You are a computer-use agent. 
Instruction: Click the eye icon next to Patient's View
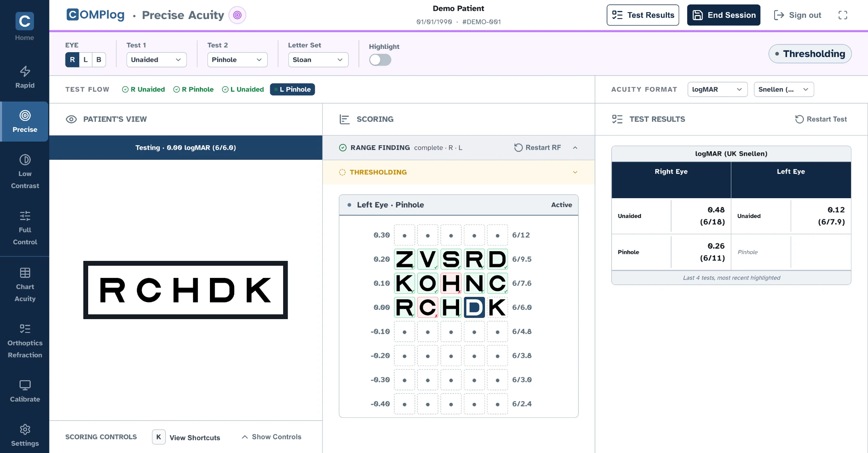(71, 119)
